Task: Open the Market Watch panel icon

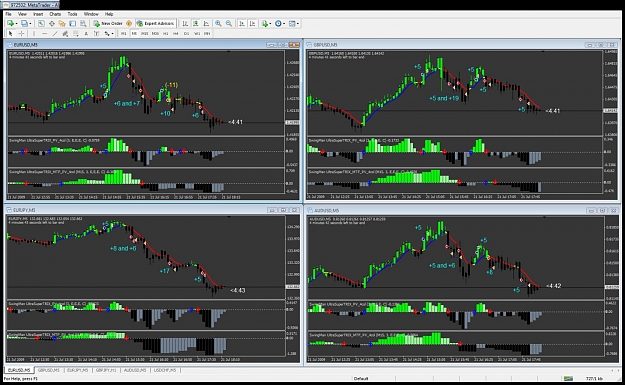Action: [41, 24]
